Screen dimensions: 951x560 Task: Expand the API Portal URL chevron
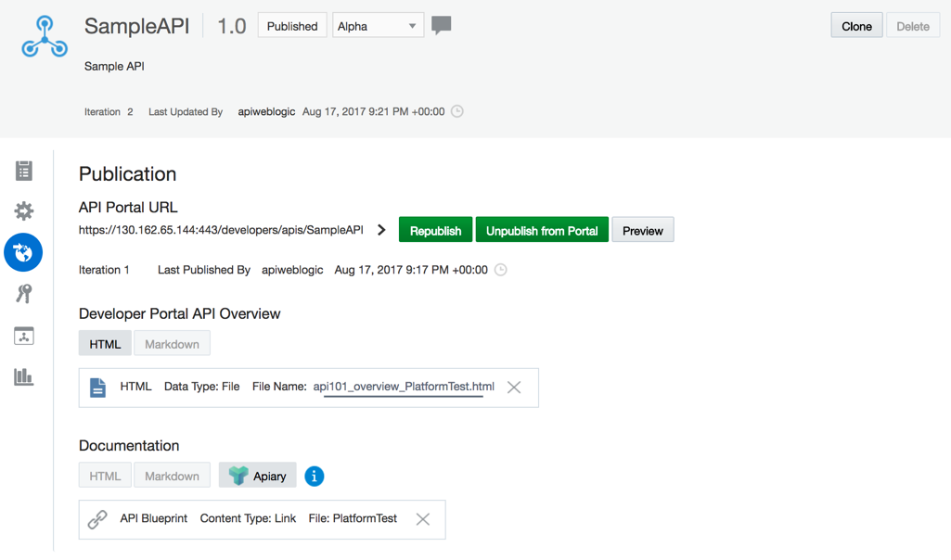381,230
